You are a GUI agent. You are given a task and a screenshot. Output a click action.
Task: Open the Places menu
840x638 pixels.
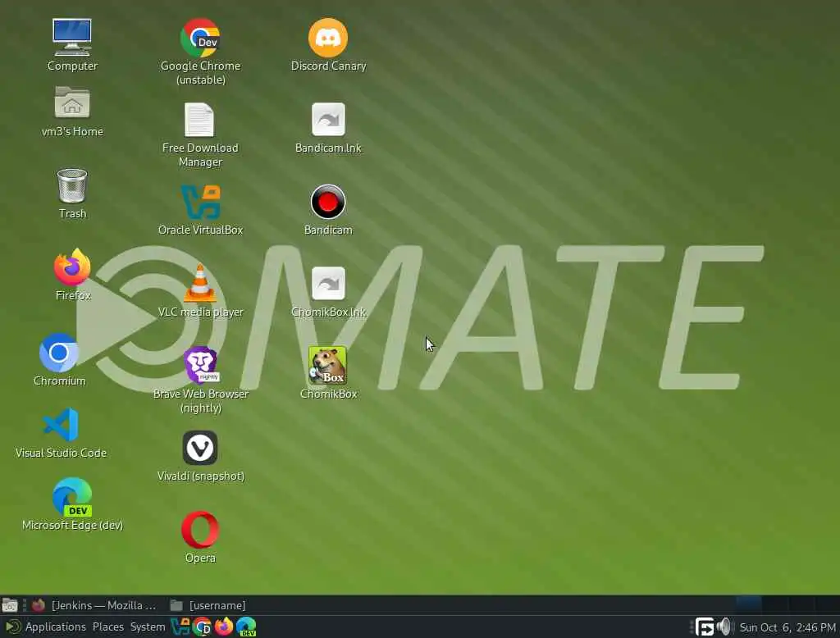pos(107,627)
